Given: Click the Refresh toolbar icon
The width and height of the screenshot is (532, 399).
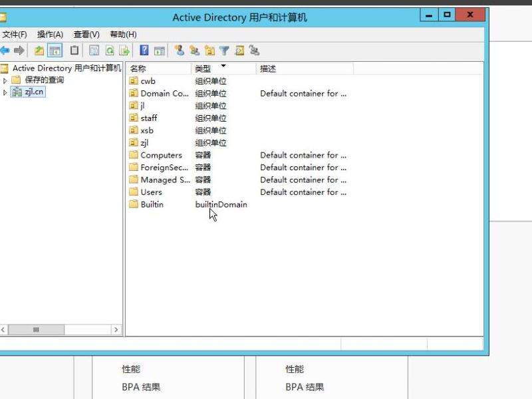Looking at the screenshot, I should tap(110, 51).
